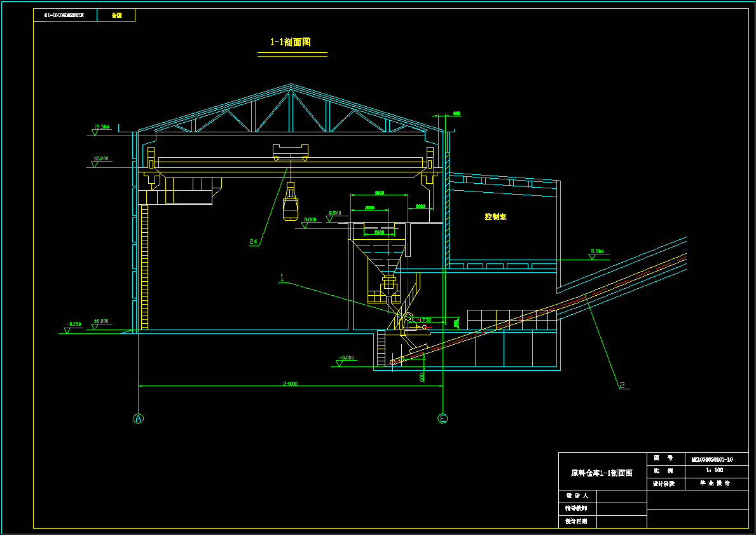Click the ±0.000 ground level label

pyautogui.click(x=101, y=321)
